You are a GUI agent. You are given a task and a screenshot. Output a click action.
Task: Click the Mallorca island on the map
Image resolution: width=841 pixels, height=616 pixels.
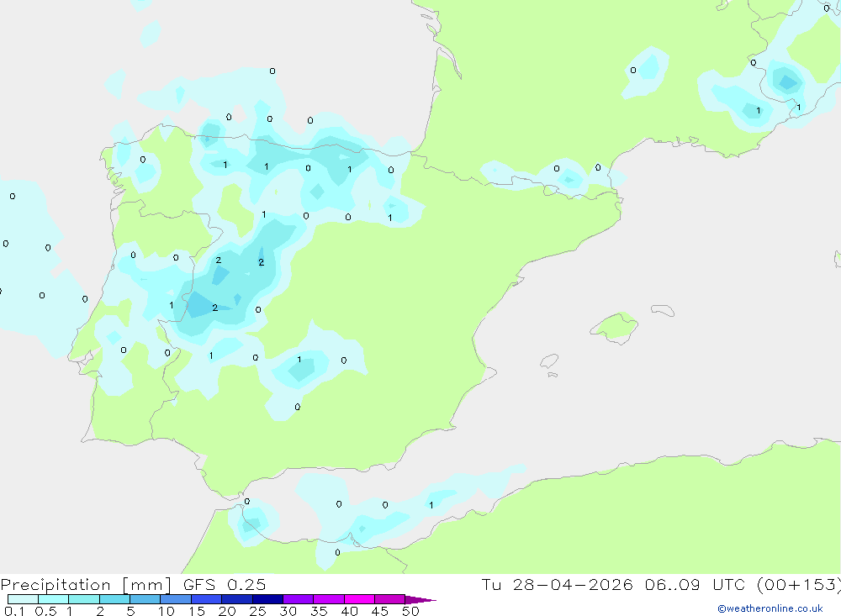click(616, 327)
